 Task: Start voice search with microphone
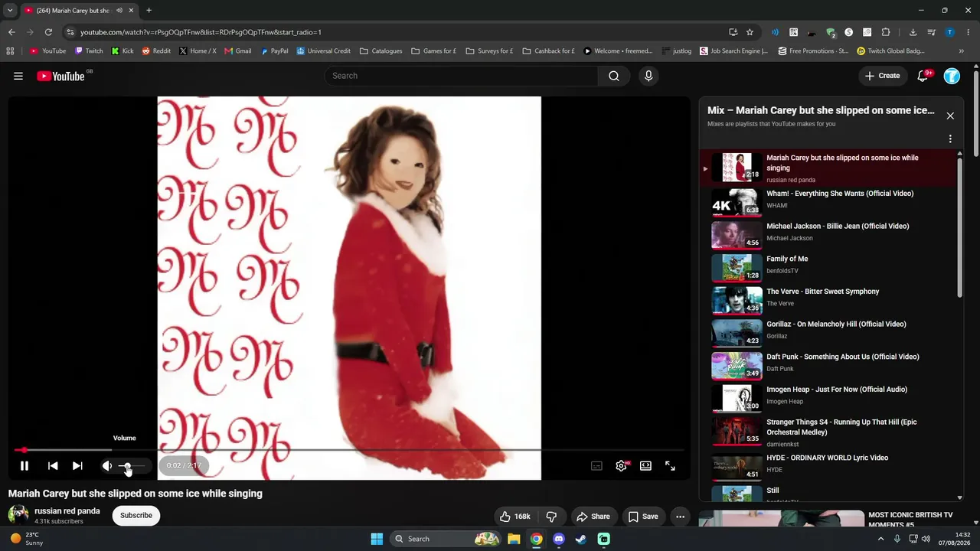tap(648, 76)
